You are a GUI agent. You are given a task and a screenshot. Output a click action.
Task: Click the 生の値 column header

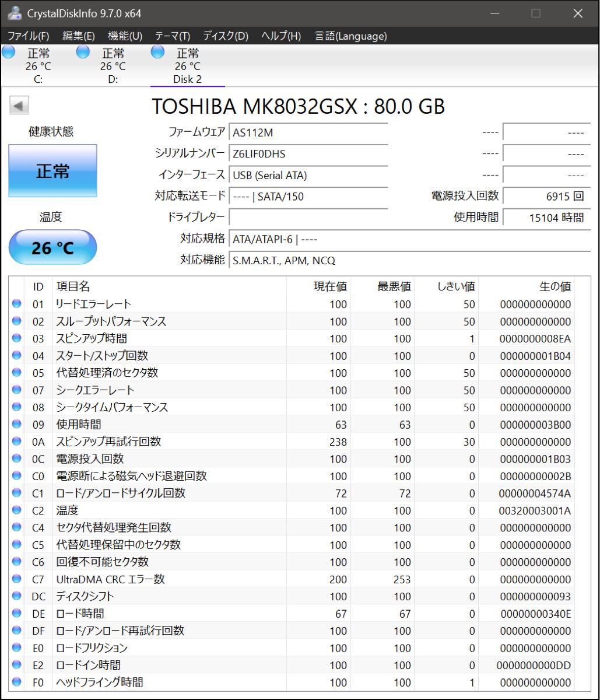[554, 286]
